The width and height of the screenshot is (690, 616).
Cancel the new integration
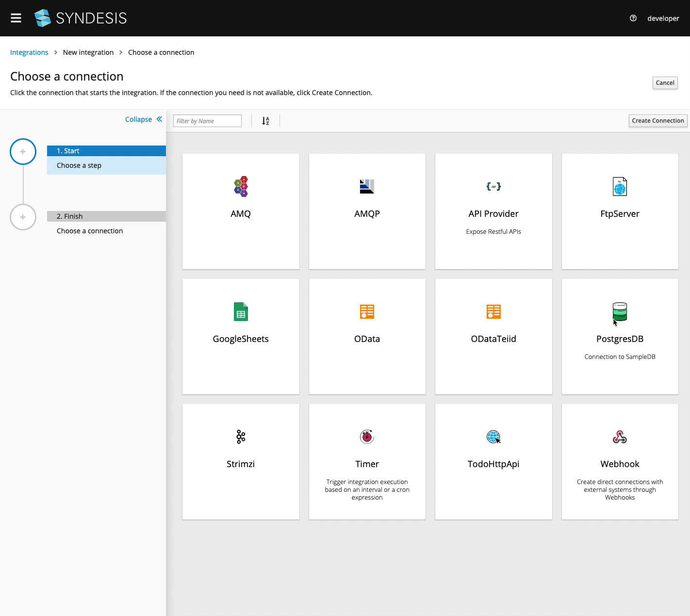click(665, 83)
